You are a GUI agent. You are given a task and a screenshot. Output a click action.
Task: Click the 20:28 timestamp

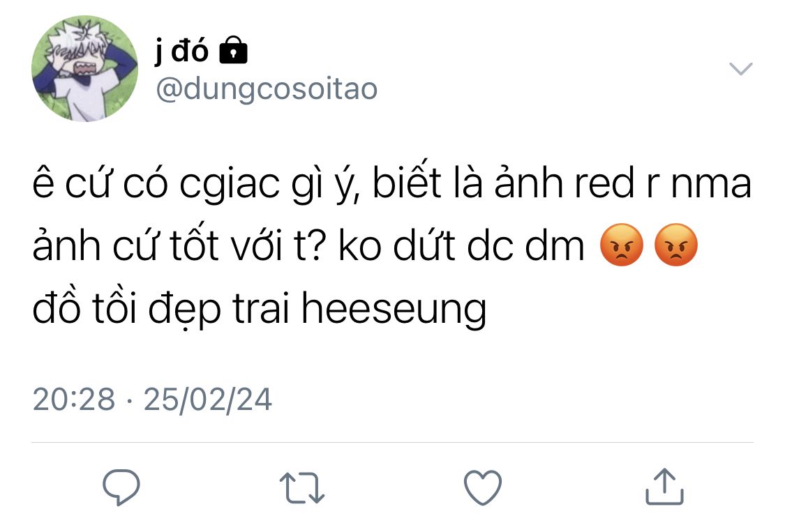(73, 400)
